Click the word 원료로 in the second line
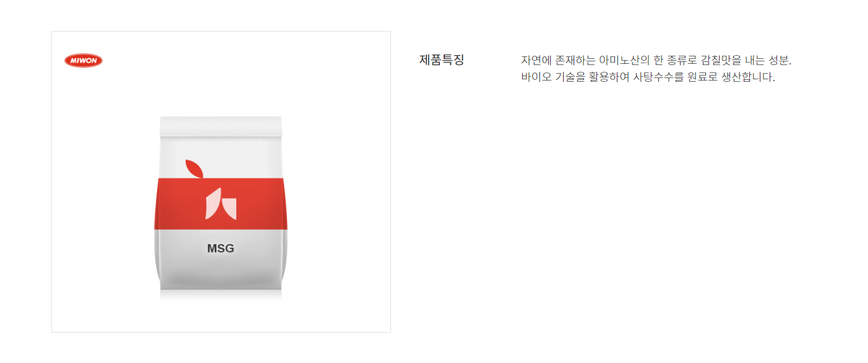The height and width of the screenshot is (363, 868). (701, 77)
